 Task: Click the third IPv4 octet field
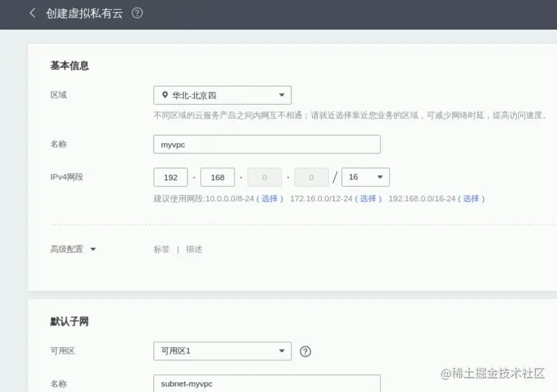pyautogui.click(x=264, y=177)
